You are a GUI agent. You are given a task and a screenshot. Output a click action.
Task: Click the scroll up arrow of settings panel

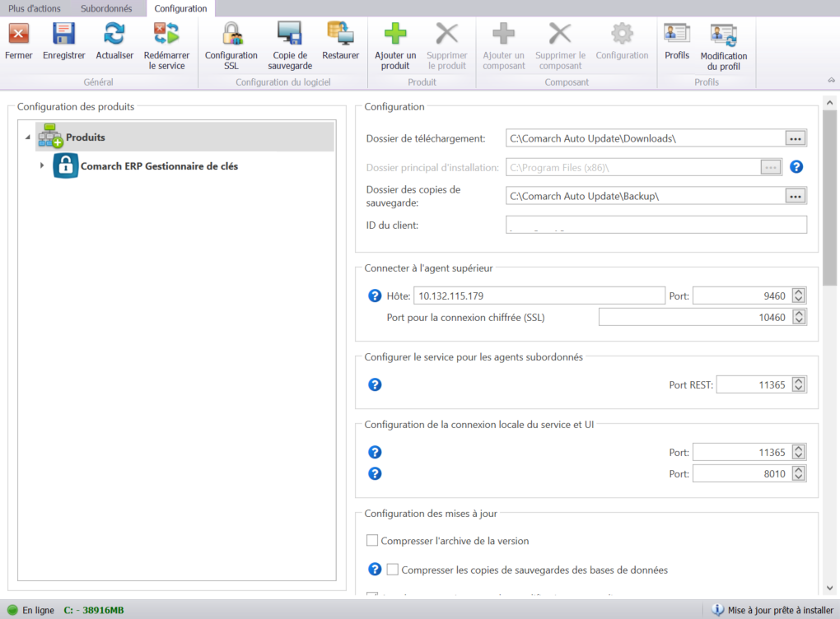point(829,102)
